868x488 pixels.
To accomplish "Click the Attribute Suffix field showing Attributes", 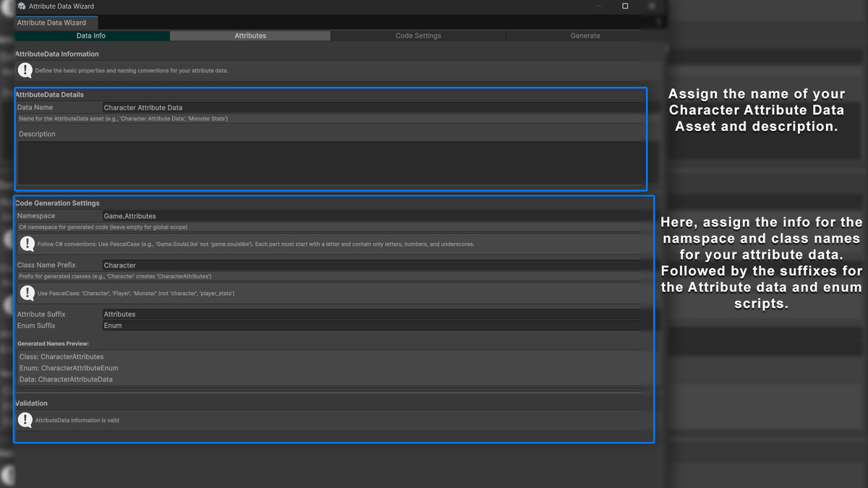I will point(362,314).
